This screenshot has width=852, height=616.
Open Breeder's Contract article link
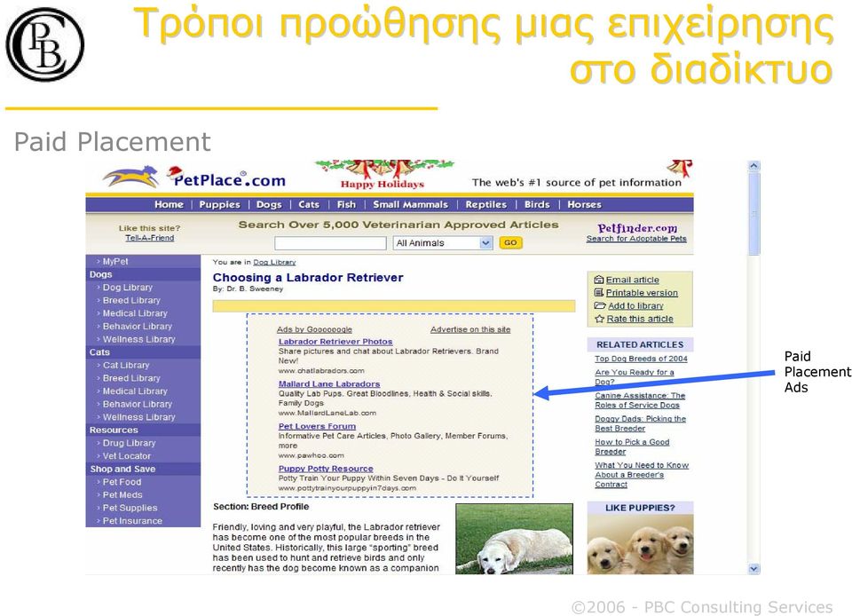click(642, 475)
